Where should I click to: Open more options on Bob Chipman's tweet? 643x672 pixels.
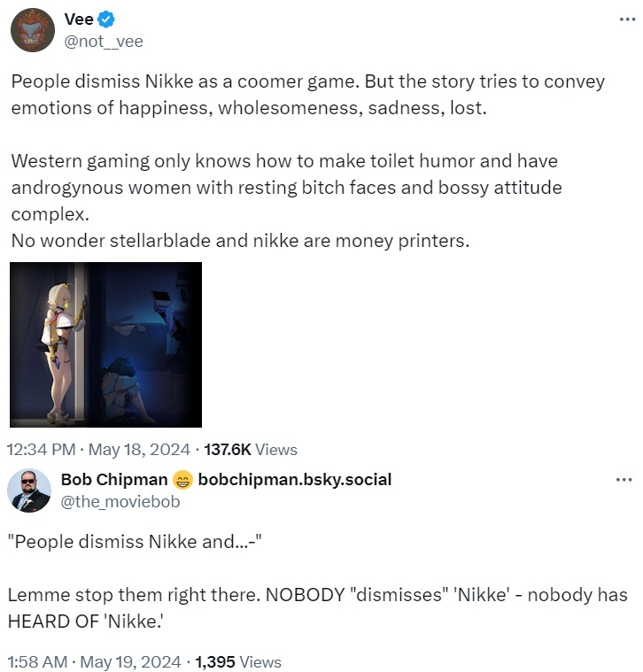[624, 480]
